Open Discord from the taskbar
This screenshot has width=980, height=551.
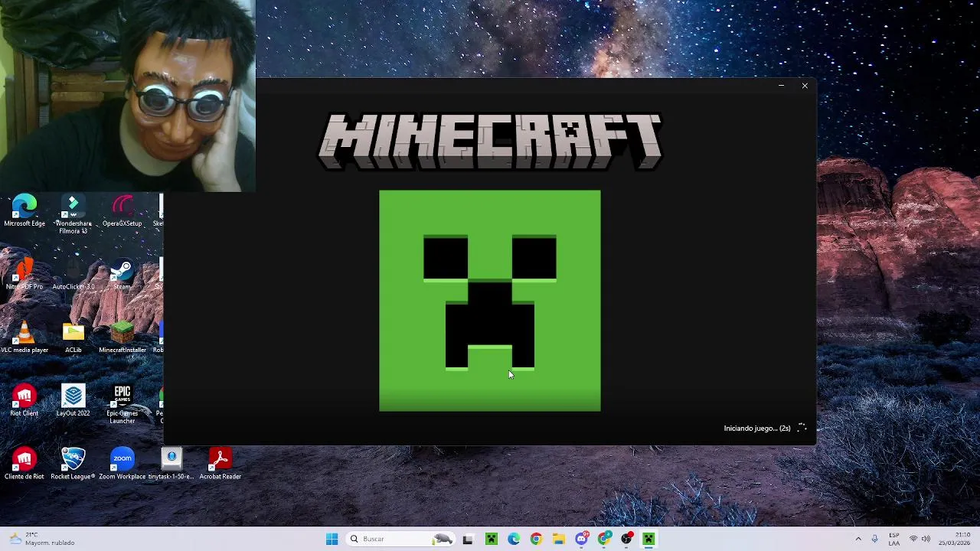click(582, 539)
